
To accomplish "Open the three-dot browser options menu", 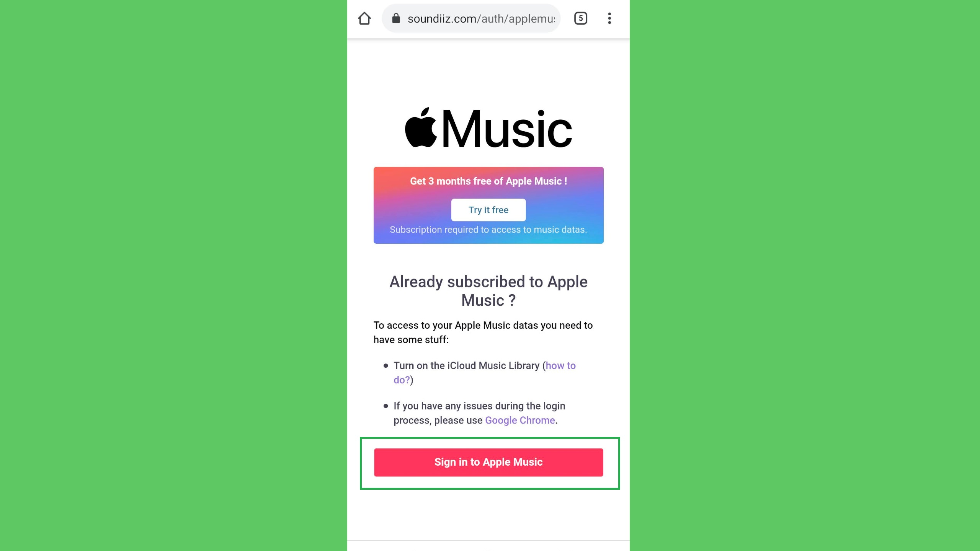I will click(x=608, y=18).
